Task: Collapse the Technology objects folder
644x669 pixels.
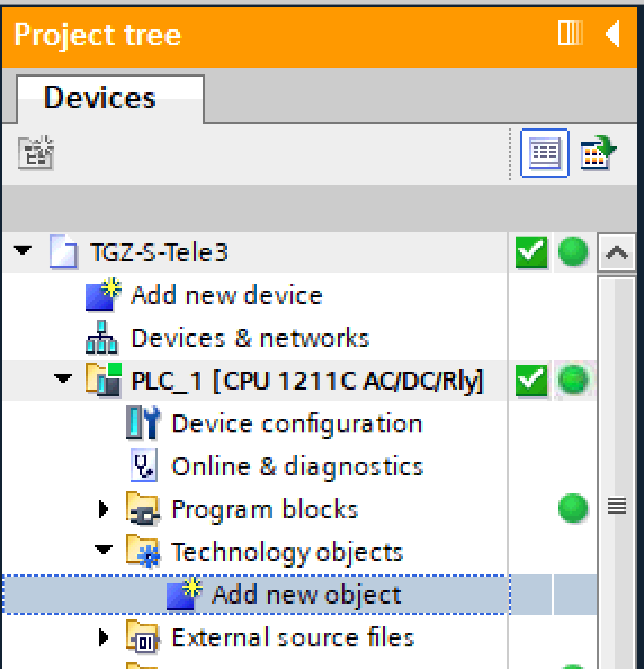Action: [103, 549]
